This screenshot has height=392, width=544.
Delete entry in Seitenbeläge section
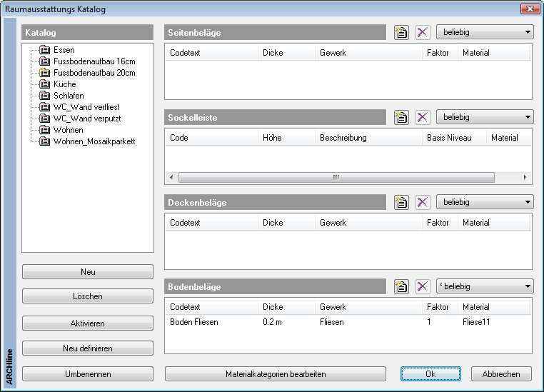pyautogui.click(x=423, y=33)
